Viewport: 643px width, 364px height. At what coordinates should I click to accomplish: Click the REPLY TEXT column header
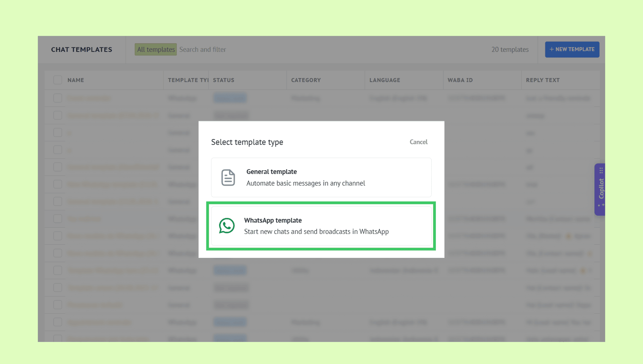(543, 80)
